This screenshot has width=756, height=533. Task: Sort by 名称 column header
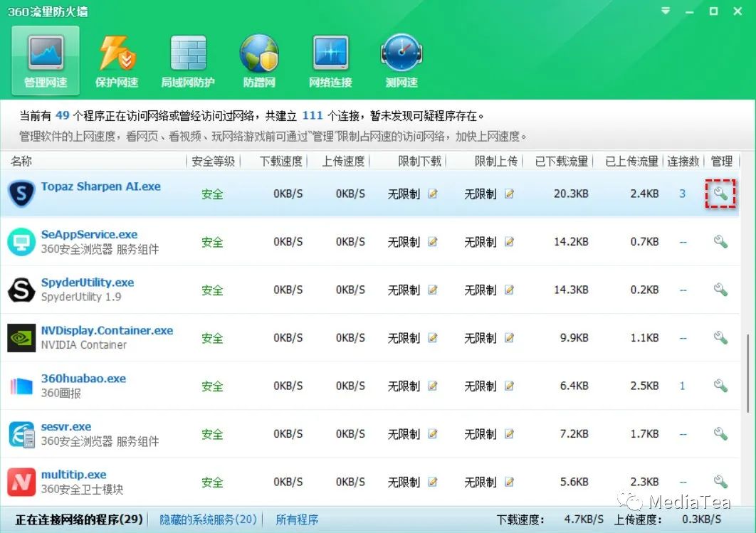pyautogui.click(x=21, y=161)
